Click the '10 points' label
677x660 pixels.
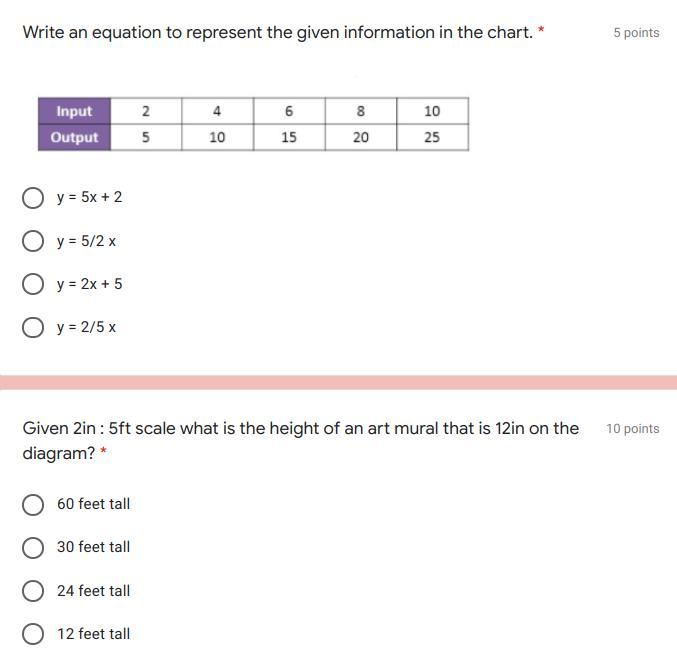[x=632, y=429]
